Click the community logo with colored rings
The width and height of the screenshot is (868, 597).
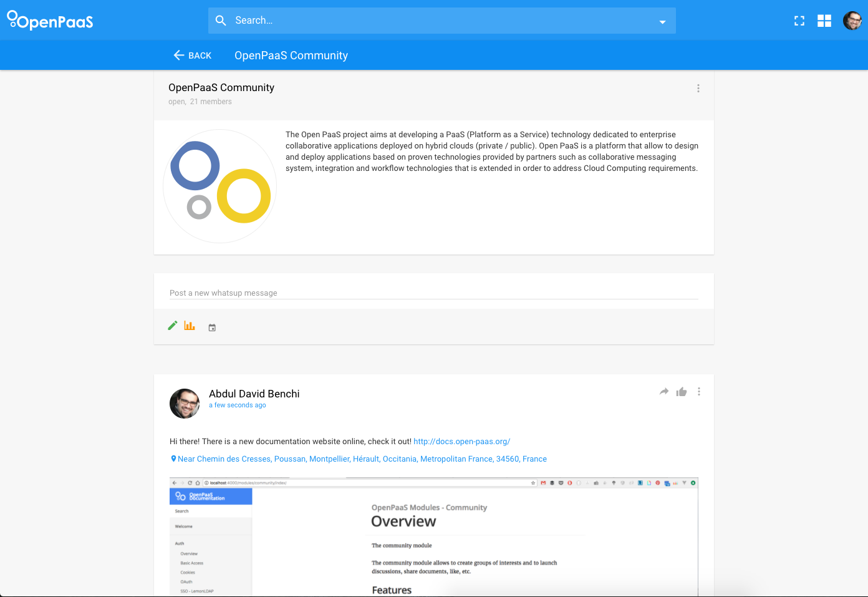[x=219, y=186]
